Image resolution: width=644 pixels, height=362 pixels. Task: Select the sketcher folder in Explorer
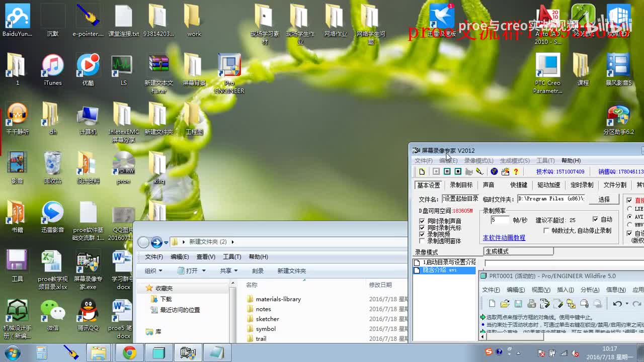(262, 319)
